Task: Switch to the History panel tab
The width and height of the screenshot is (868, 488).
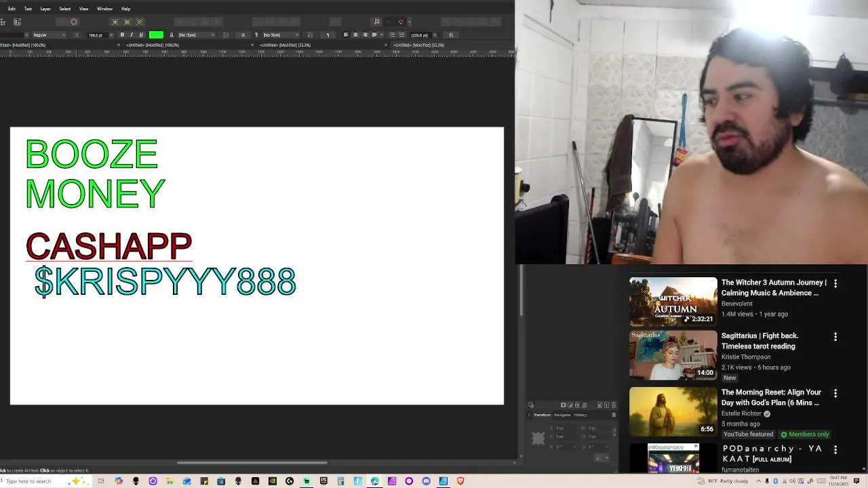Action: coord(580,415)
